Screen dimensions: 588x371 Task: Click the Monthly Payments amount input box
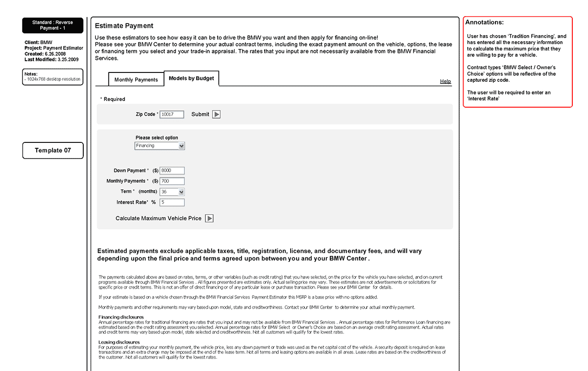(x=172, y=181)
